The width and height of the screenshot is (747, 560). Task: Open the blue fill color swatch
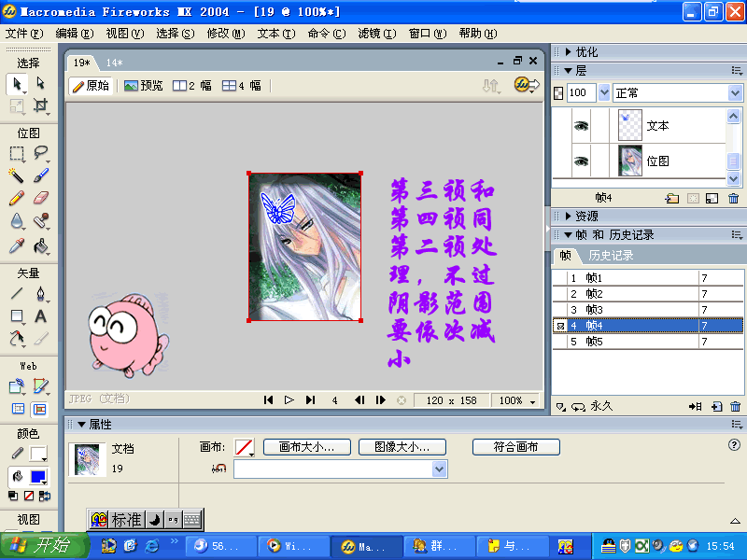(x=38, y=476)
